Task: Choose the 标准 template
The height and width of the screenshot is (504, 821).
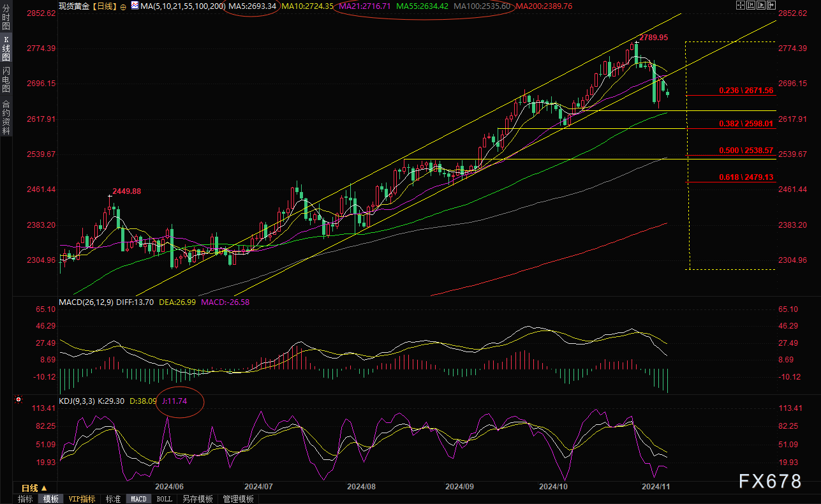Action: pyautogui.click(x=113, y=499)
